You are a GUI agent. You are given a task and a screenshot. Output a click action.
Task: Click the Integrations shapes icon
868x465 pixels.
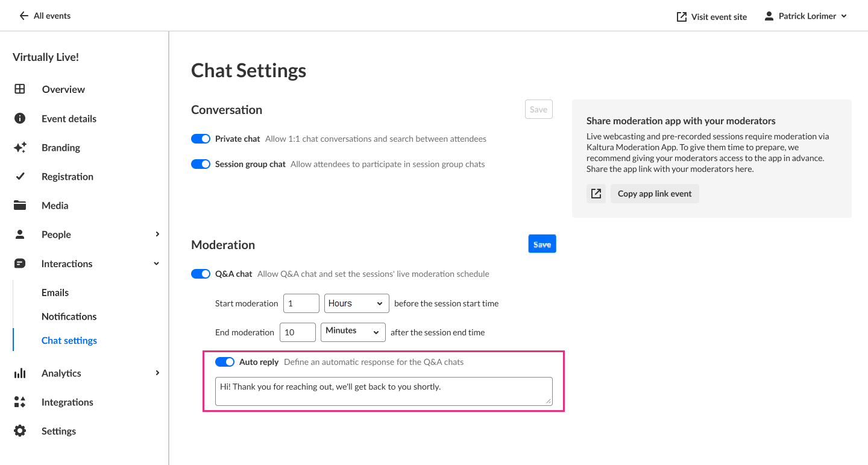pyautogui.click(x=20, y=402)
